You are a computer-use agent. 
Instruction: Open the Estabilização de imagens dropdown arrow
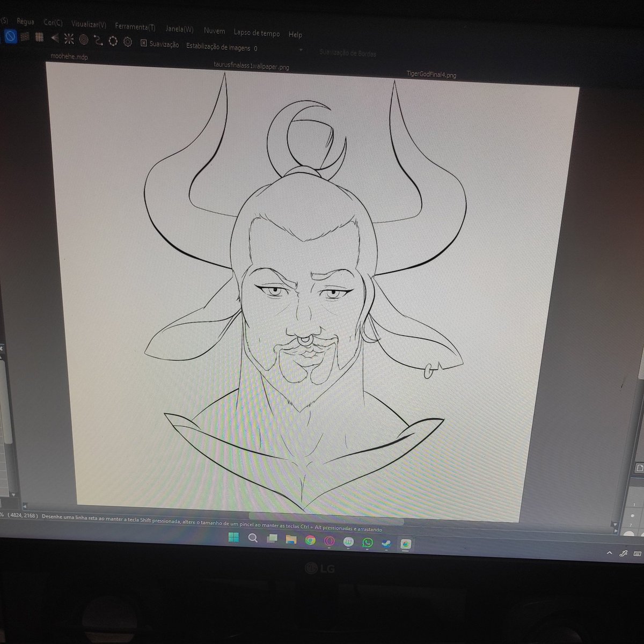pos(301,50)
